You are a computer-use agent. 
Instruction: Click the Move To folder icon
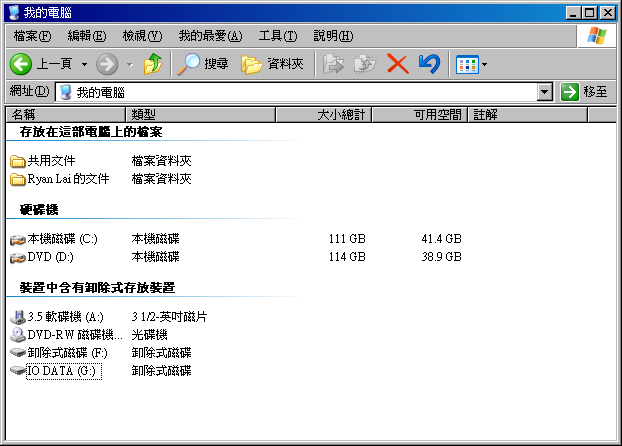[x=333, y=64]
